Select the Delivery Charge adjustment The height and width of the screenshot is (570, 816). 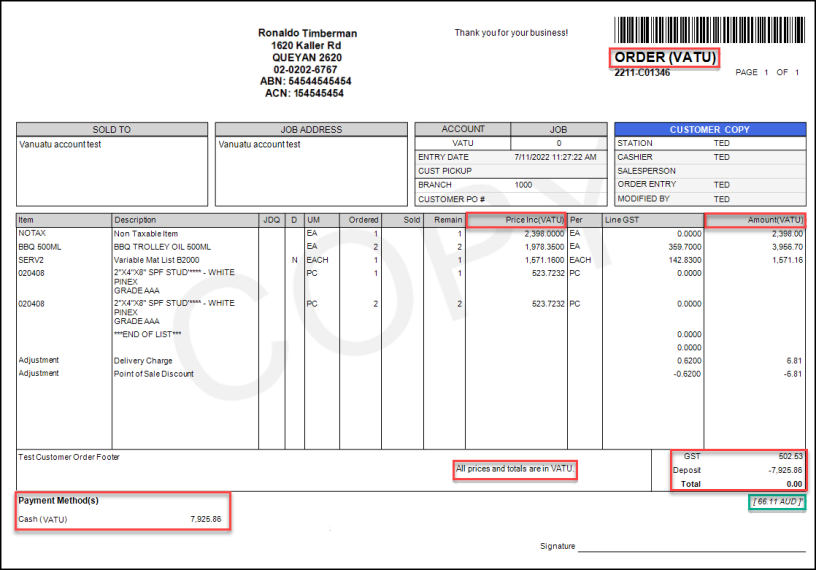tap(143, 361)
